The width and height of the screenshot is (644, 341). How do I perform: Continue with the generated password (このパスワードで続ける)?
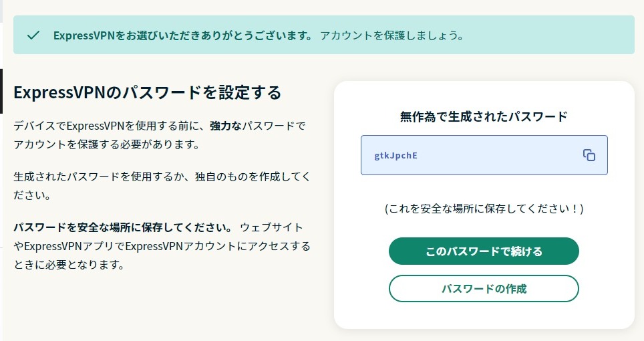(x=484, y=251)
